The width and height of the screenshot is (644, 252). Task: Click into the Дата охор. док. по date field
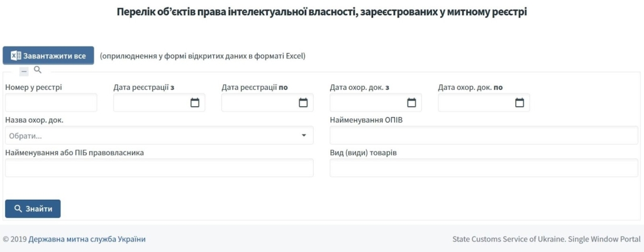point(484,102)
